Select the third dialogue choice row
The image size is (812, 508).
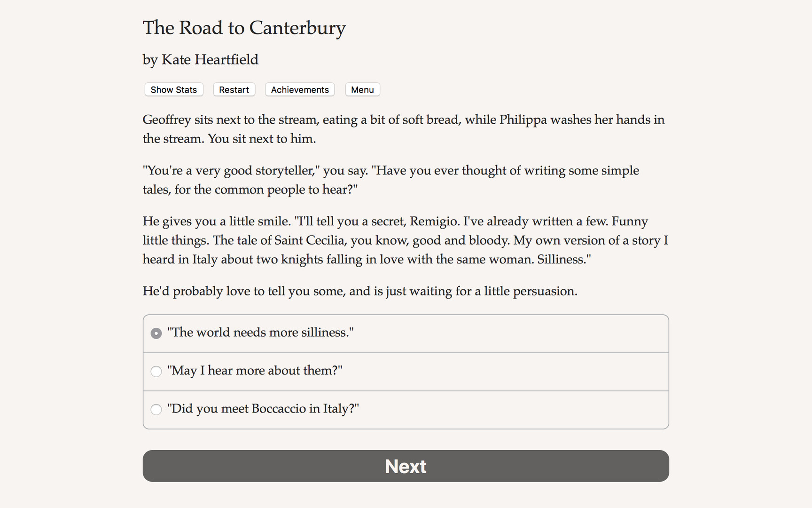(405, 410)
